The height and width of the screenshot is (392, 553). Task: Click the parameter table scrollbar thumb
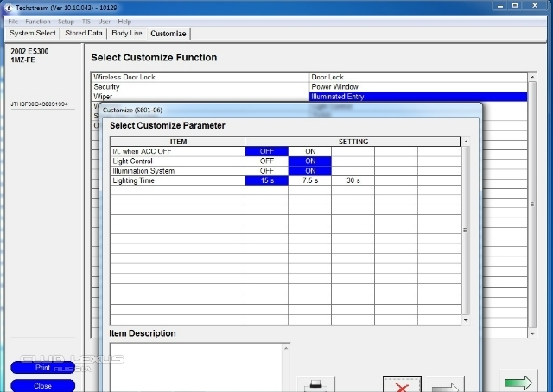(466, 231)
